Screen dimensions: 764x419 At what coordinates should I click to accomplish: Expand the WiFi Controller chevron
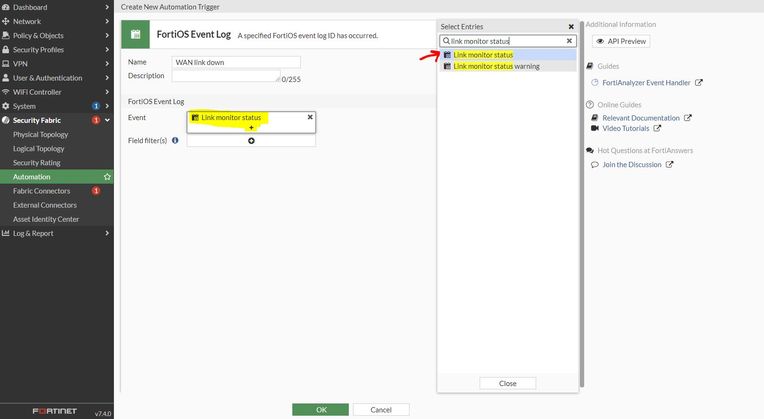click(107, 92)
